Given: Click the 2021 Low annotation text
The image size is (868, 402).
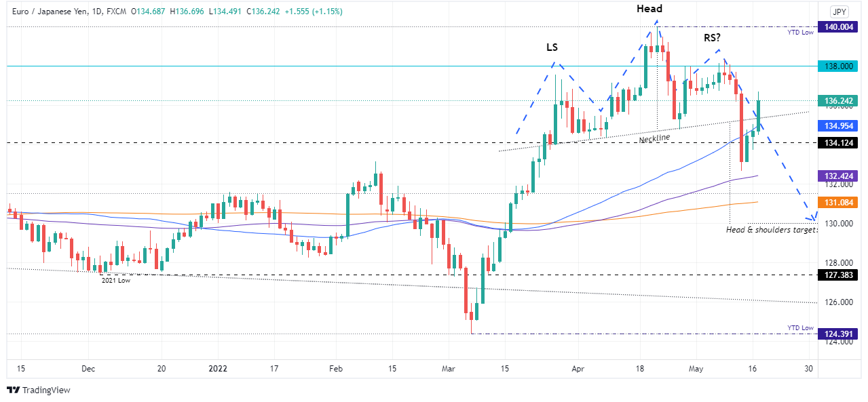Looking at the screenshot, I should pyautogui.click(x=116, y=279).
